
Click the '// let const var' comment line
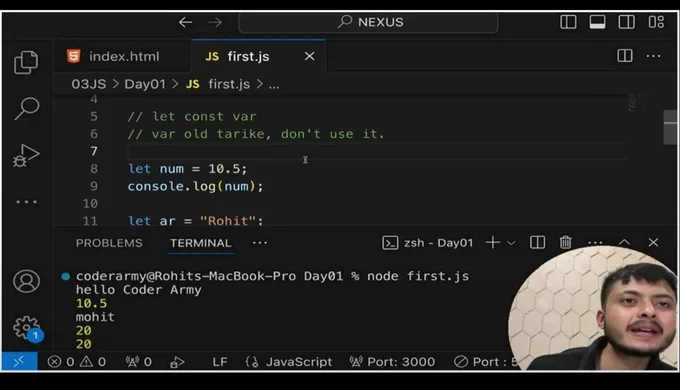tap(192, 117)
